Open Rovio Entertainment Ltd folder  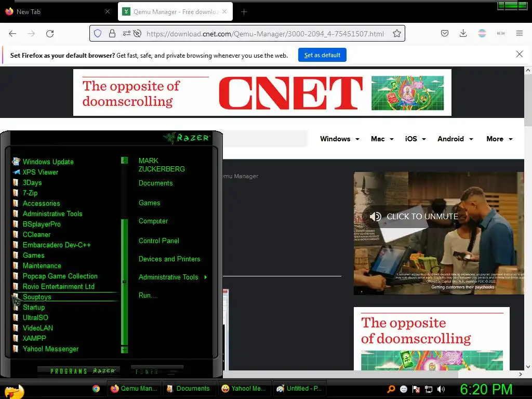click(58, 287)
